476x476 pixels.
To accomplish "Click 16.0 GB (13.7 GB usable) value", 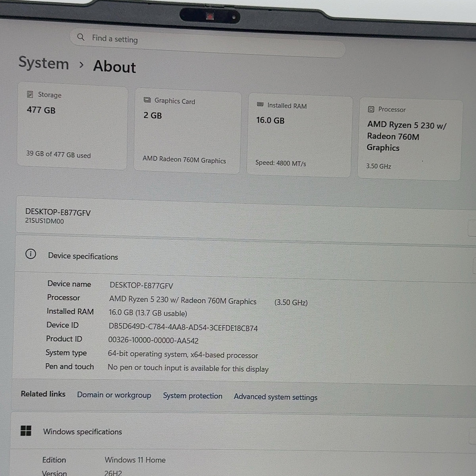I will pos(148,313).
